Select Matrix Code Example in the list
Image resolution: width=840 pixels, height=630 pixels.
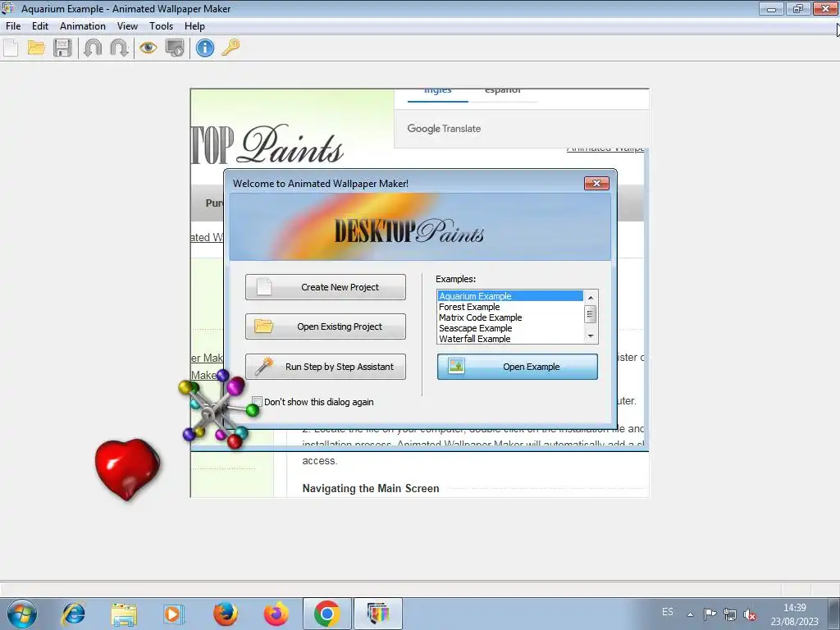(x=510, y=317)
